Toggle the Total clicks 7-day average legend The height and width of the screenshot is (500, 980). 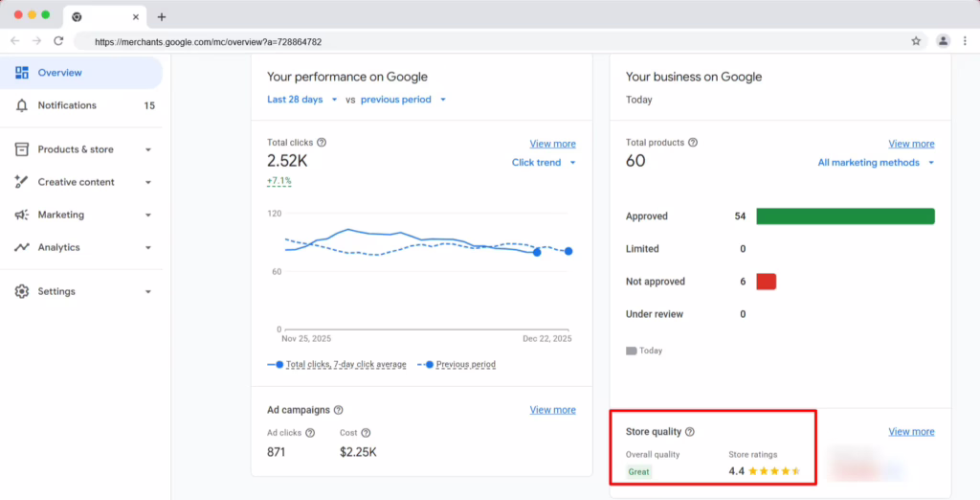[337, 364]
